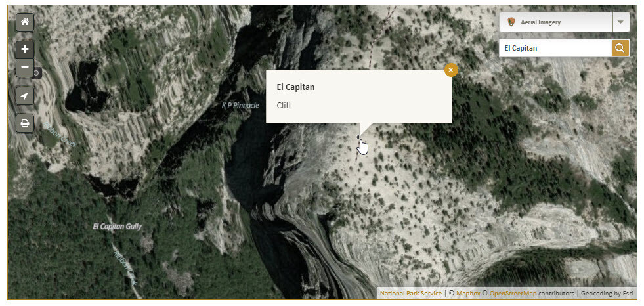Click the El Capitan popup title
This screenshot has width=644, height=306.
295,87
